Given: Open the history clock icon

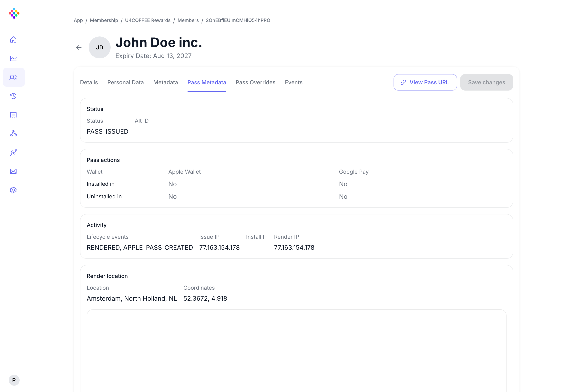Looking at the screenshot, I should [13, 96].
